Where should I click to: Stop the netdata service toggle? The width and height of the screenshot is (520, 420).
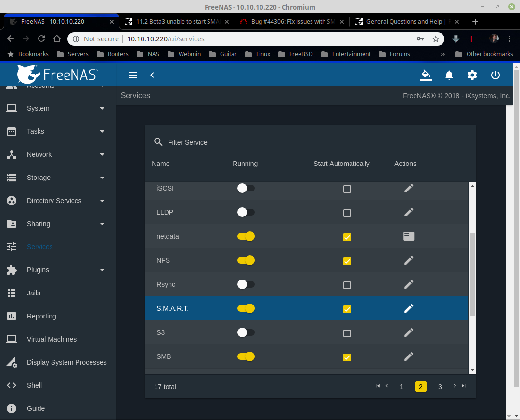pos(246,236)
